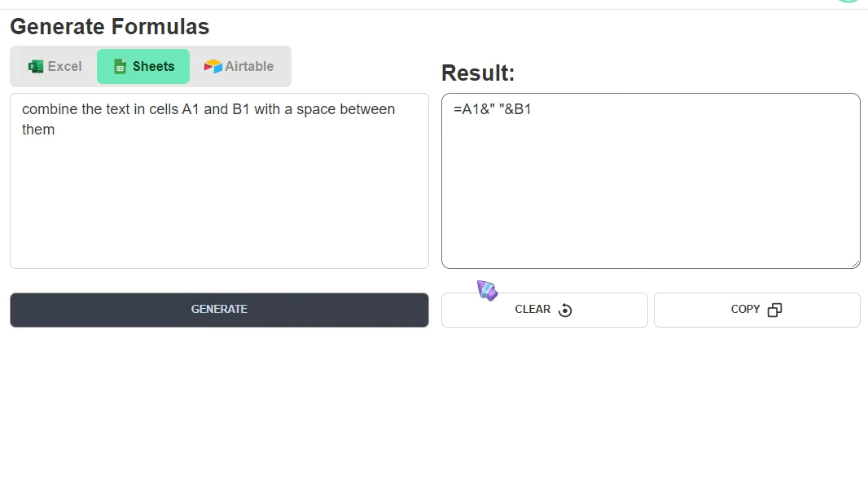Click the colorful Airtable logo icon

pos(213,67)
